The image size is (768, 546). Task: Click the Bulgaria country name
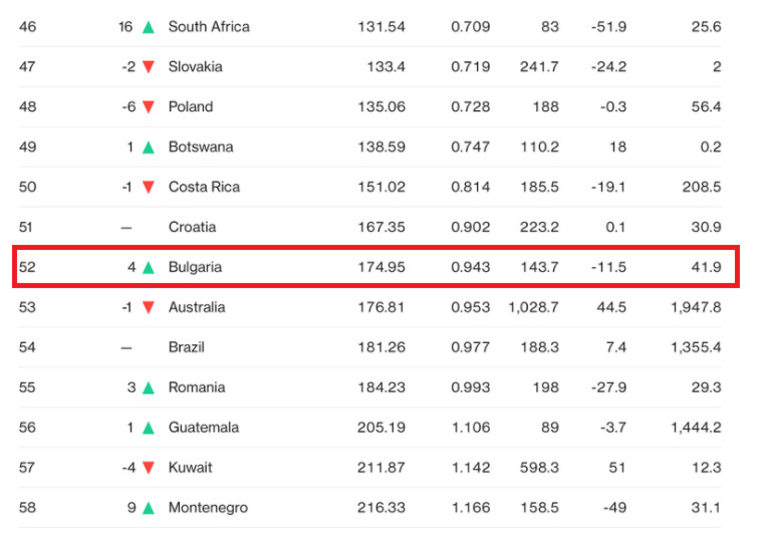[x=195, y=267]
